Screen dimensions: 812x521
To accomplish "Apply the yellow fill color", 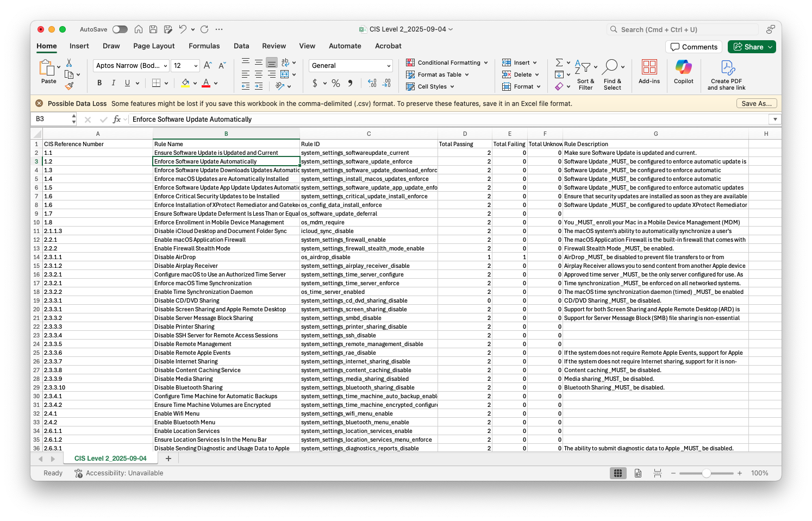I will [186, 83].
